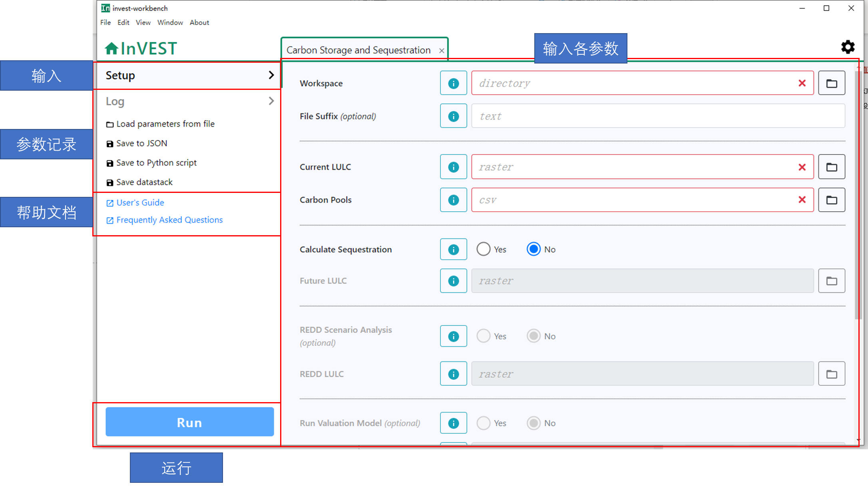868x486 pixels.
Task: Open the User's Guide link
Action: [x=140, y=202]
